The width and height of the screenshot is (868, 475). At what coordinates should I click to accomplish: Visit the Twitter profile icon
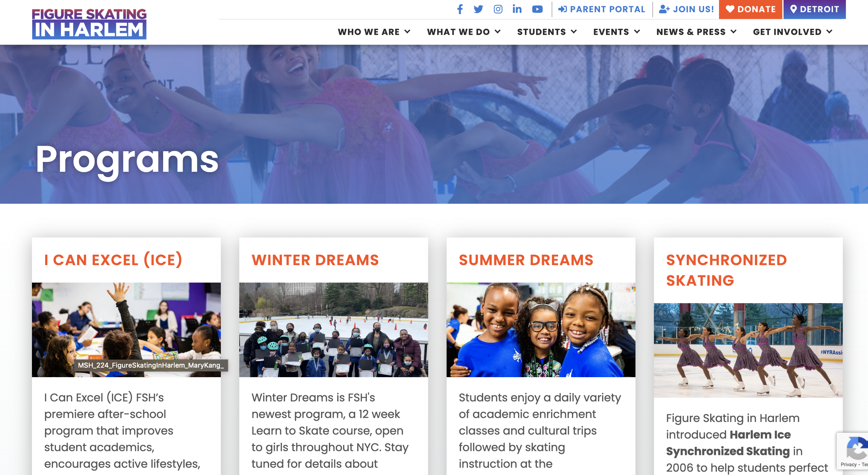click(478, 9)
